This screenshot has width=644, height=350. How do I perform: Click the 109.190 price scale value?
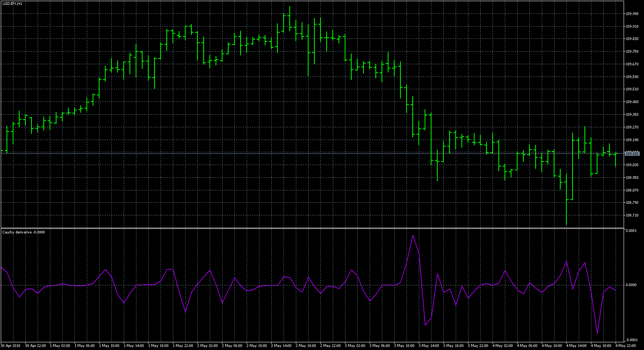(x=632, y=140)
